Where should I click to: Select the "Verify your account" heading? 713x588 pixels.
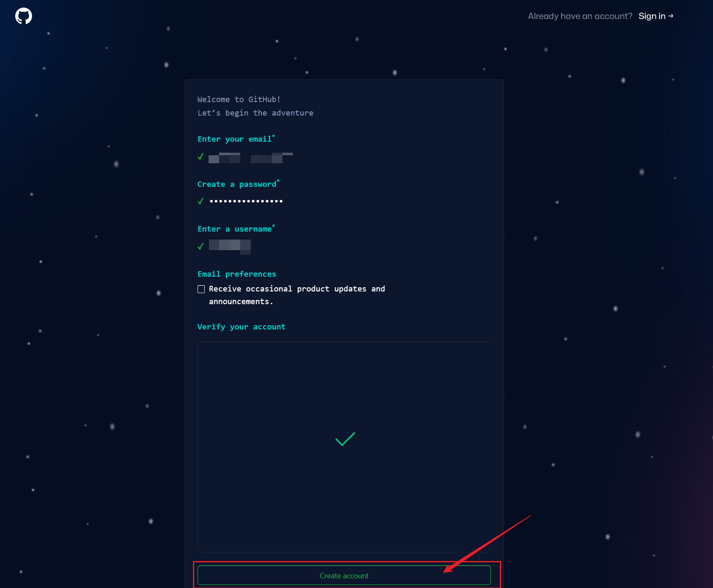click(x=241, y=327)
